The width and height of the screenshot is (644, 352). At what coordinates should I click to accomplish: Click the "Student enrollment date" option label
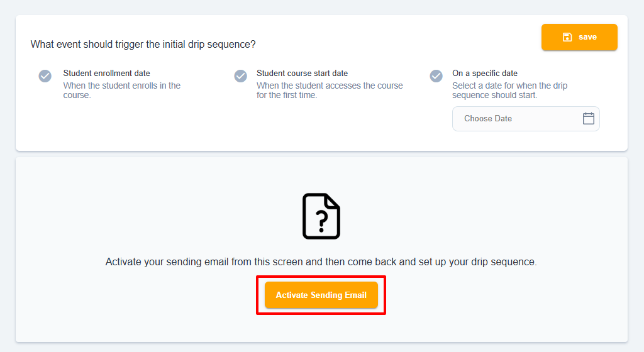[106, 73]
